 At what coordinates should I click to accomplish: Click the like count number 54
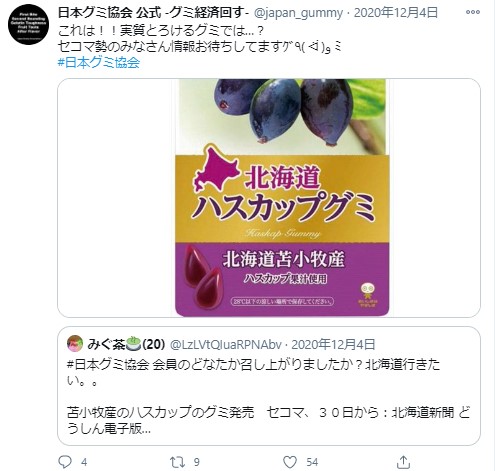tap(312, 462)
